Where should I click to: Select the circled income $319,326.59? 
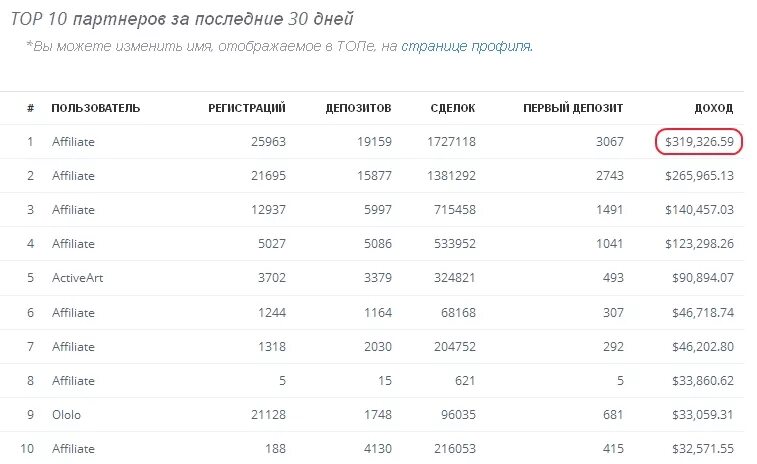click(x=699, y=141)
